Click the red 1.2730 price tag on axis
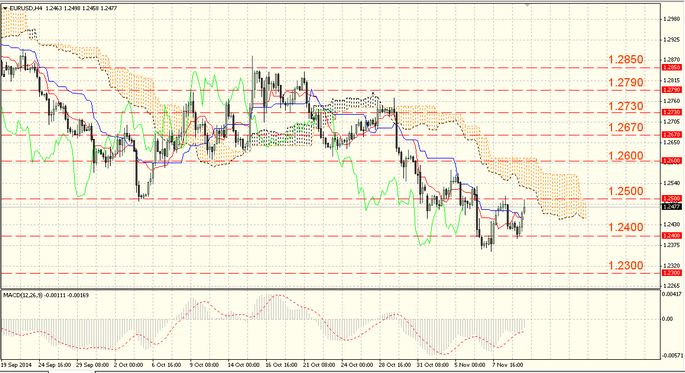The height and width of the screenshot is (373, 685). (672, 112)
